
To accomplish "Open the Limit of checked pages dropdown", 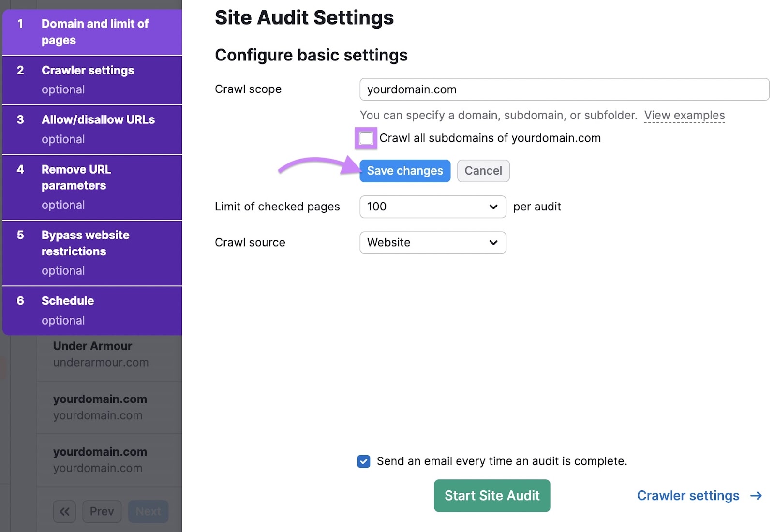I will (x=432, y=207).
